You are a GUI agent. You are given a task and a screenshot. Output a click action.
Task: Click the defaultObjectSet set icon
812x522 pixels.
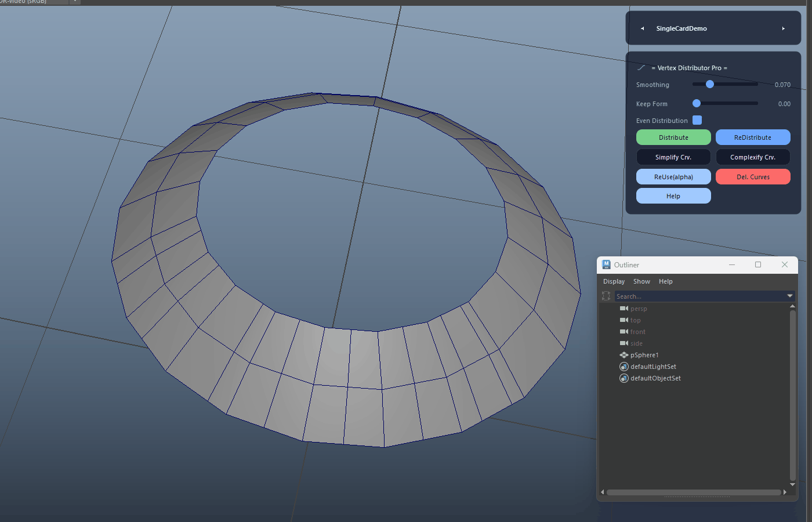624,378
